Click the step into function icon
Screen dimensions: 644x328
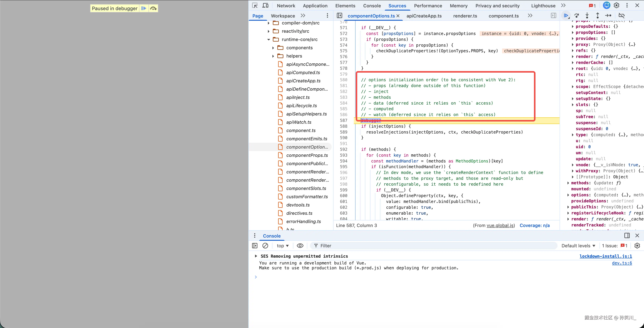click(587, 15)
